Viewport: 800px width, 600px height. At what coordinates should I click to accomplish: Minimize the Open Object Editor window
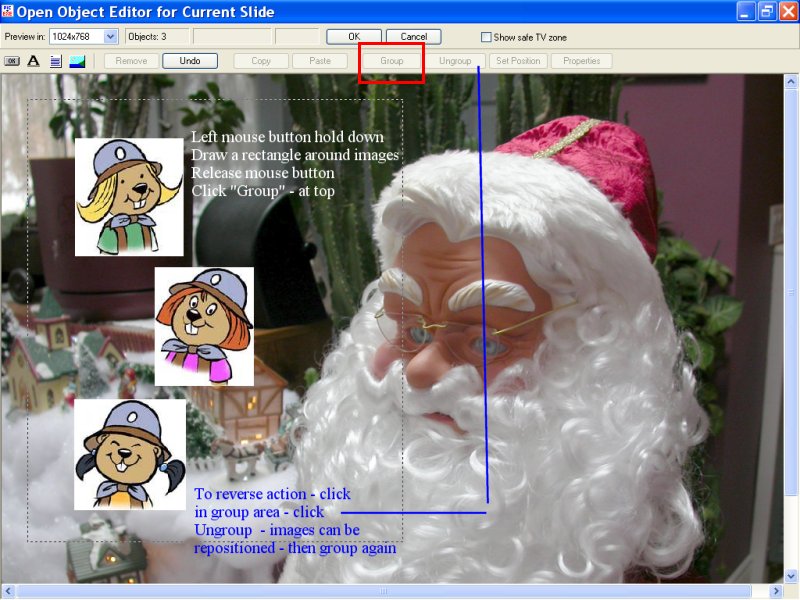click(745, 12)
